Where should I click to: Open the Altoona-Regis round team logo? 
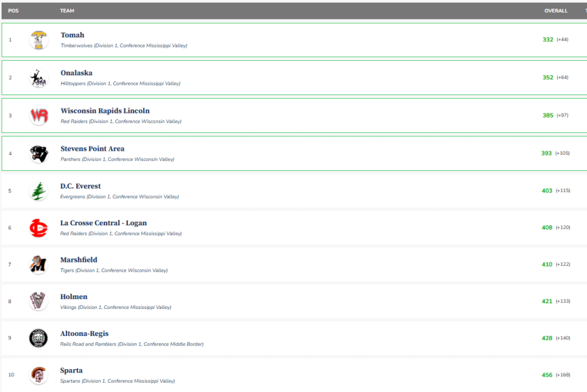pyautogui.click(x=38, y=338)
